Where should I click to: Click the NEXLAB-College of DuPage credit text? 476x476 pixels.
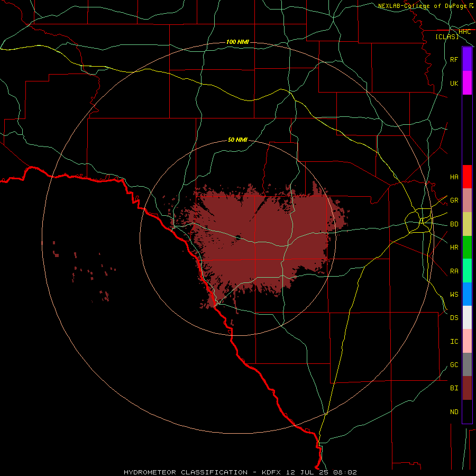[423, 6]
